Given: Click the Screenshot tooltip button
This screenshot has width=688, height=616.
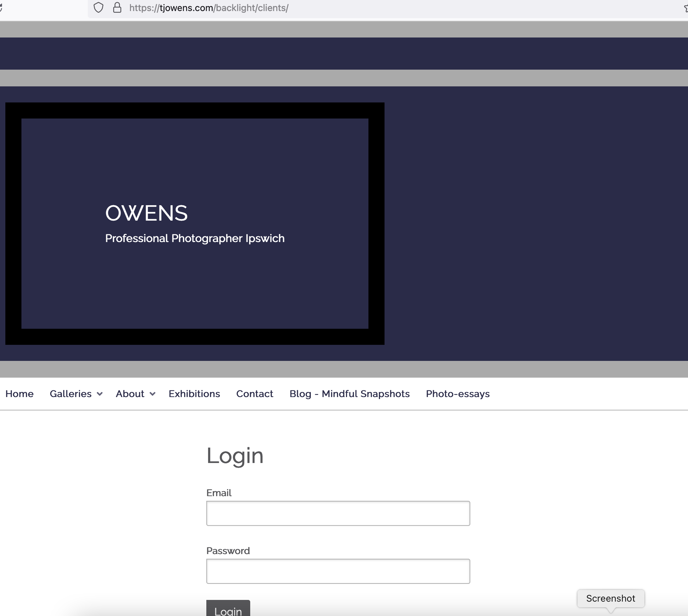Looking at the screenshot, I should coord(611,598).
